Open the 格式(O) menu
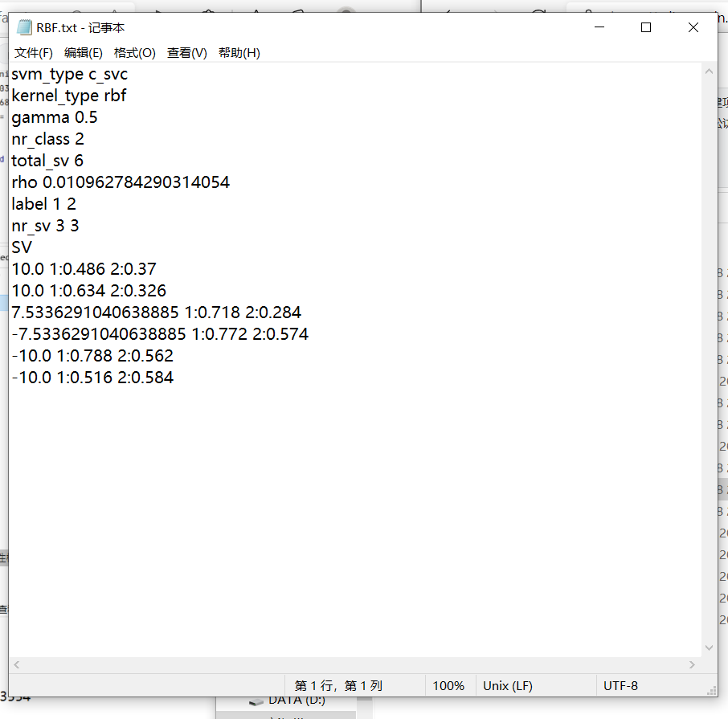 (x=135, y=53)
